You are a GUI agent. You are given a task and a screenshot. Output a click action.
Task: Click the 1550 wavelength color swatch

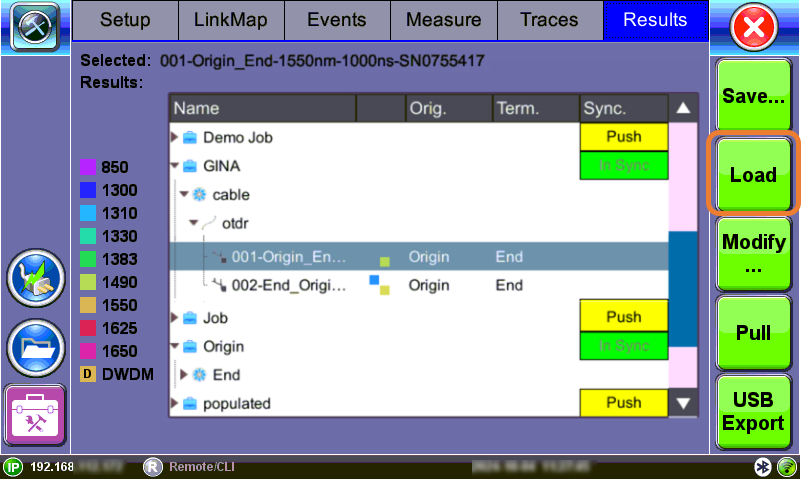(87, 305)
